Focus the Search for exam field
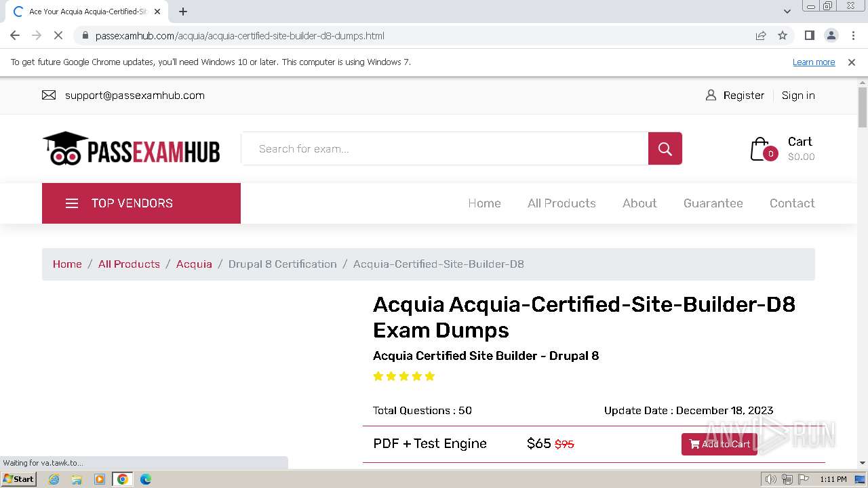The width and height of the screenshot is (868, 488). click(445, 148)
